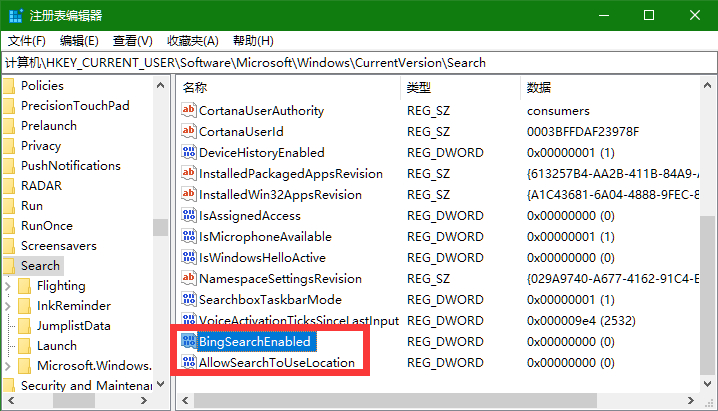This screenshot has width=718, height=411.
Task: Open the 编辑(E) menu
Action: coord(79,41)
